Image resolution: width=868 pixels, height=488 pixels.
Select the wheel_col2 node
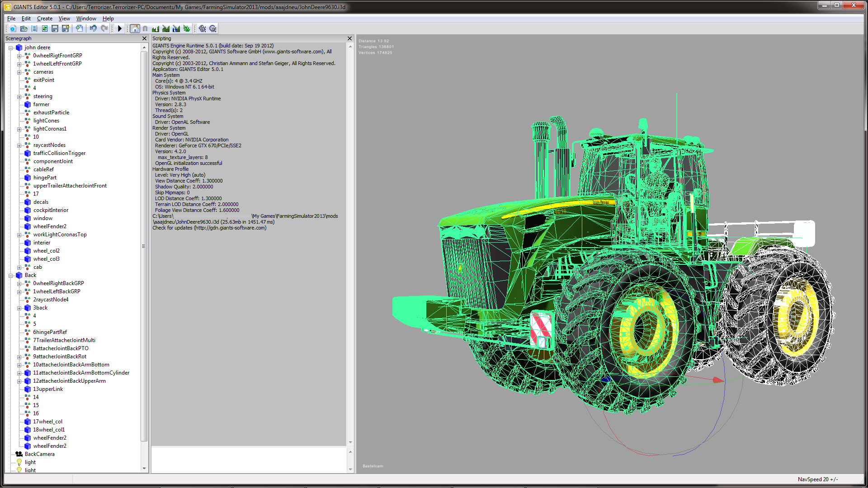(x=46, y=251)
